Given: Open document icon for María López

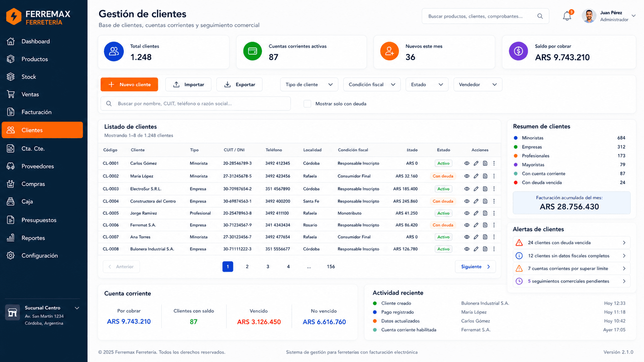Looking at the screenshot, I should click(485, 176).
